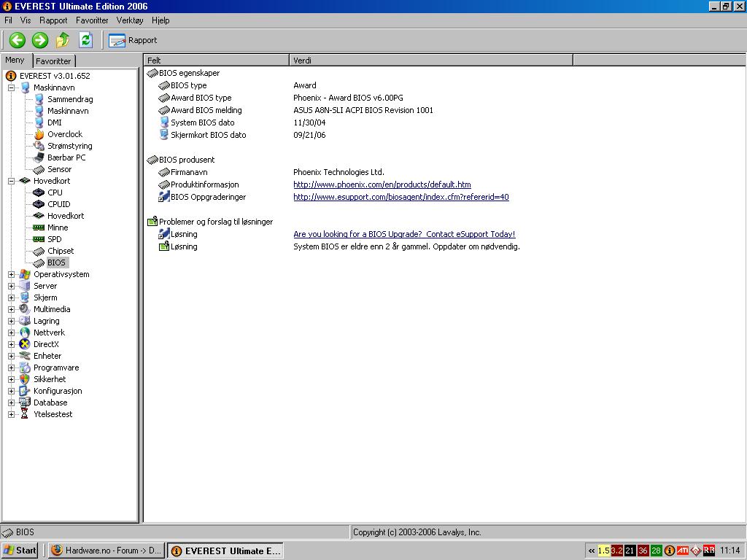
Task: Open the Rapport report wizard button
Action: (133, 41)
